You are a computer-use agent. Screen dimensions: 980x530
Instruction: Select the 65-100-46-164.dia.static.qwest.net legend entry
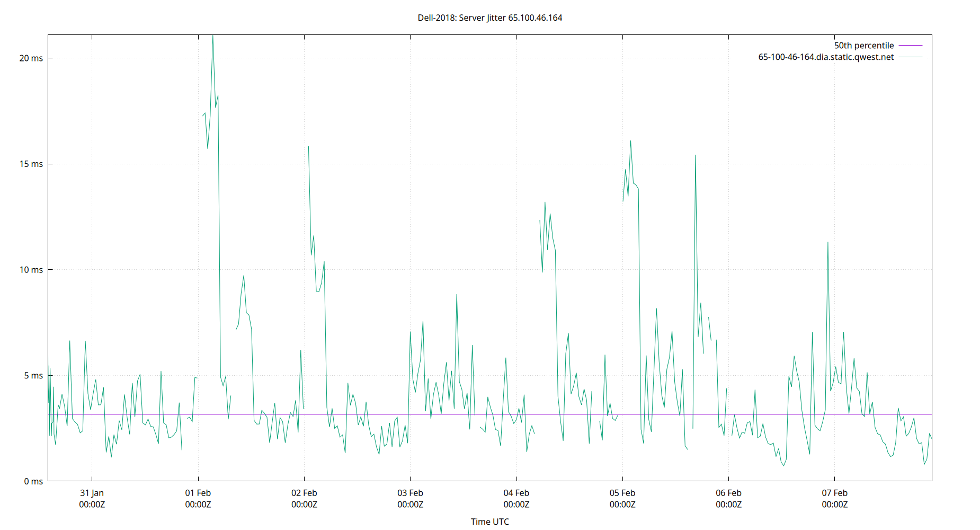click(825, 57)
